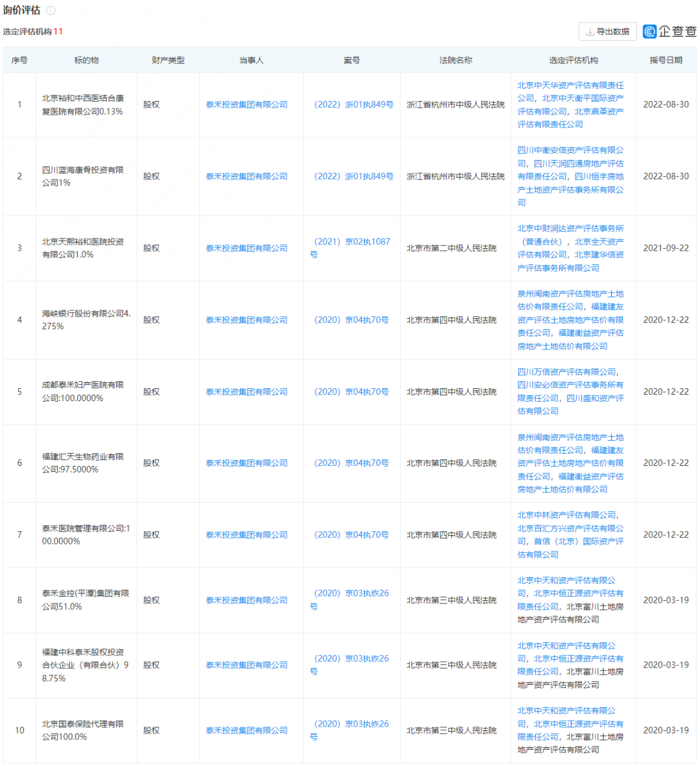Open case number (2020) 京04执70号 in row 4

[351, 319]
